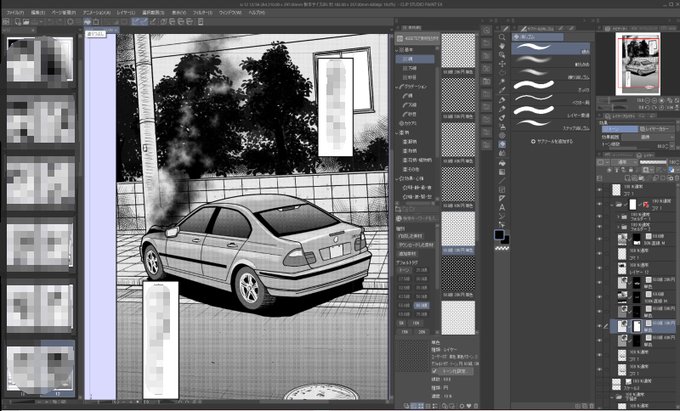Select the Pencil tool

click(x=502, y=109)
